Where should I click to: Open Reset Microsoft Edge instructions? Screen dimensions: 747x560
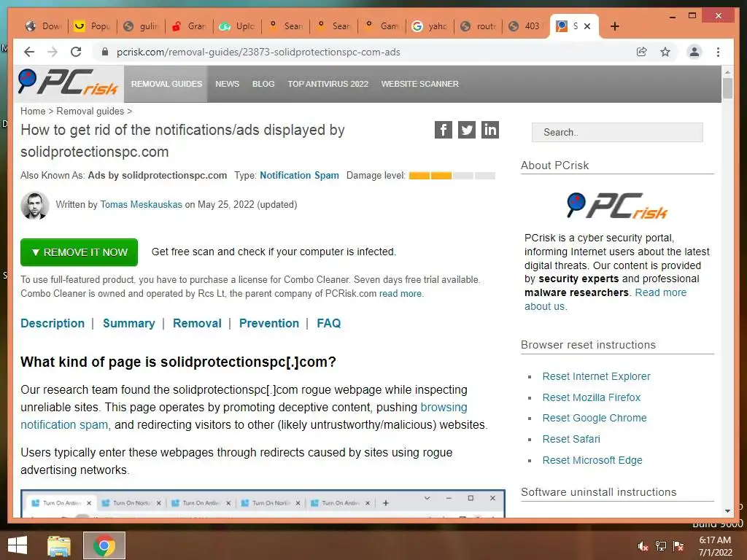[x=592, y=460]
